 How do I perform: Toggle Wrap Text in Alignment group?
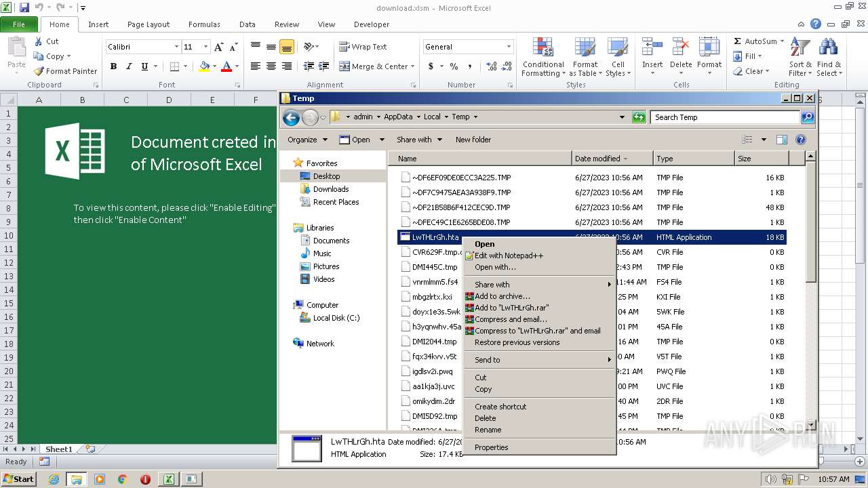(363, 47)
